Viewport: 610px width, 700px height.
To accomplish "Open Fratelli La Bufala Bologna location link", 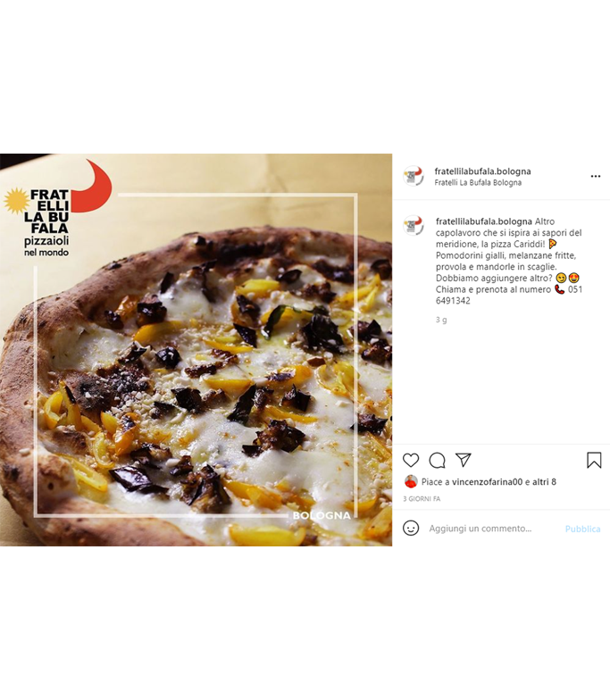I will (x=478, y=182).
